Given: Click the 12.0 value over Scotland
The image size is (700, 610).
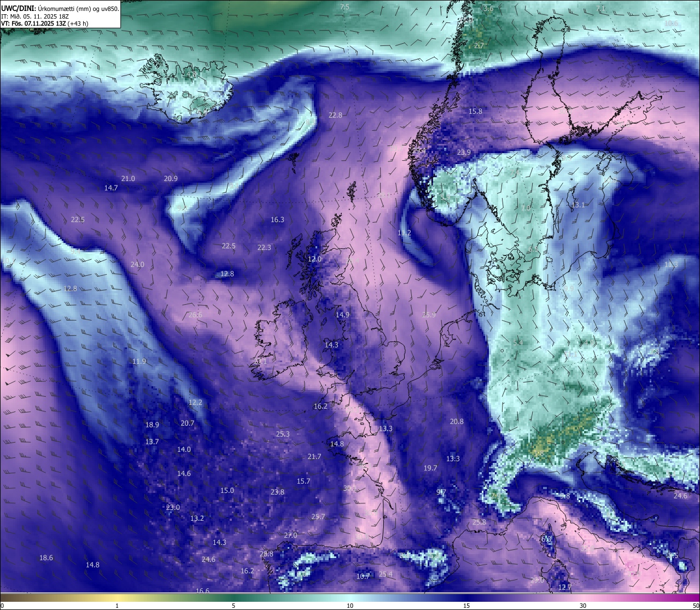Looking at the screenshot, I should pos(314,259).
